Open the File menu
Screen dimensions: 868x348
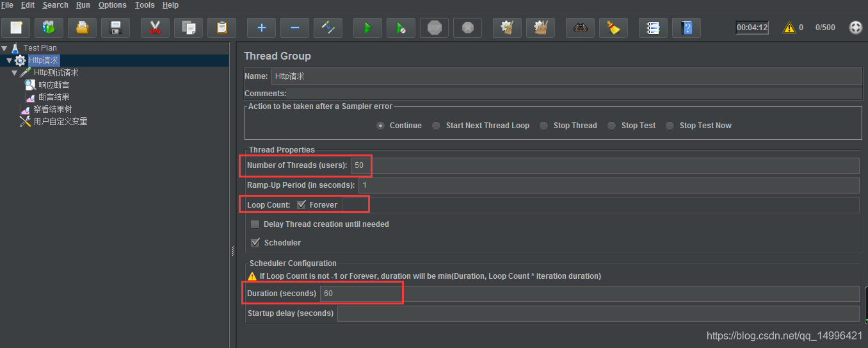[x=7, y=5]
